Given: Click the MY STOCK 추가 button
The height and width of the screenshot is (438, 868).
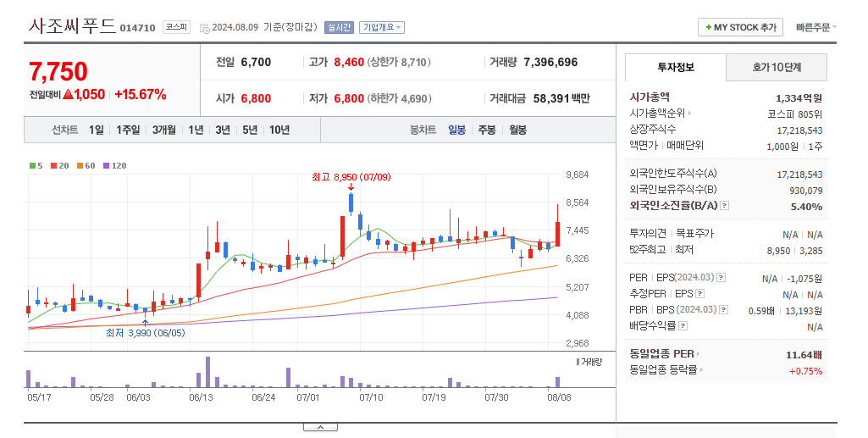Looking at the screenshot, I should coord(741,27).
